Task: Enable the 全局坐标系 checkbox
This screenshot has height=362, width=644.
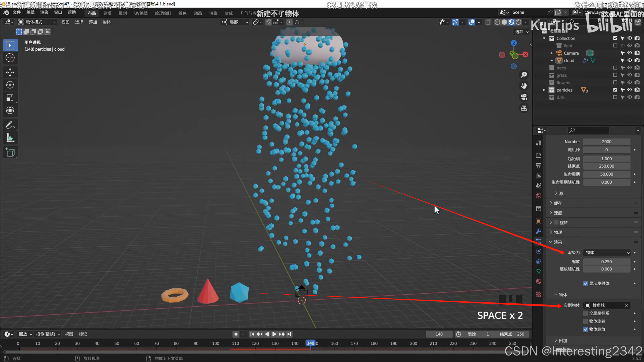Action: point(585,313)
